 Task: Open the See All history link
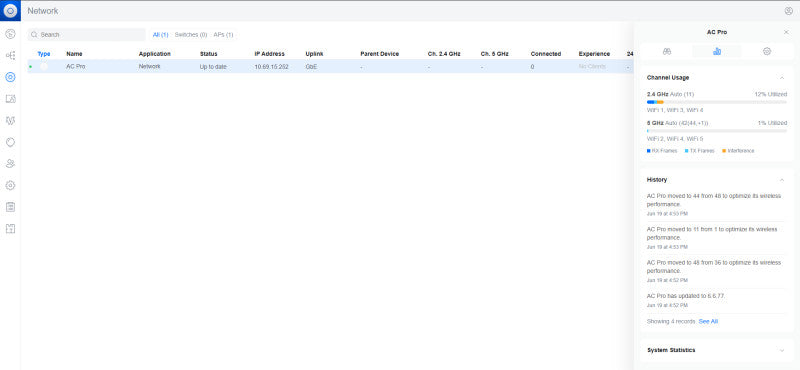[708, 322]
